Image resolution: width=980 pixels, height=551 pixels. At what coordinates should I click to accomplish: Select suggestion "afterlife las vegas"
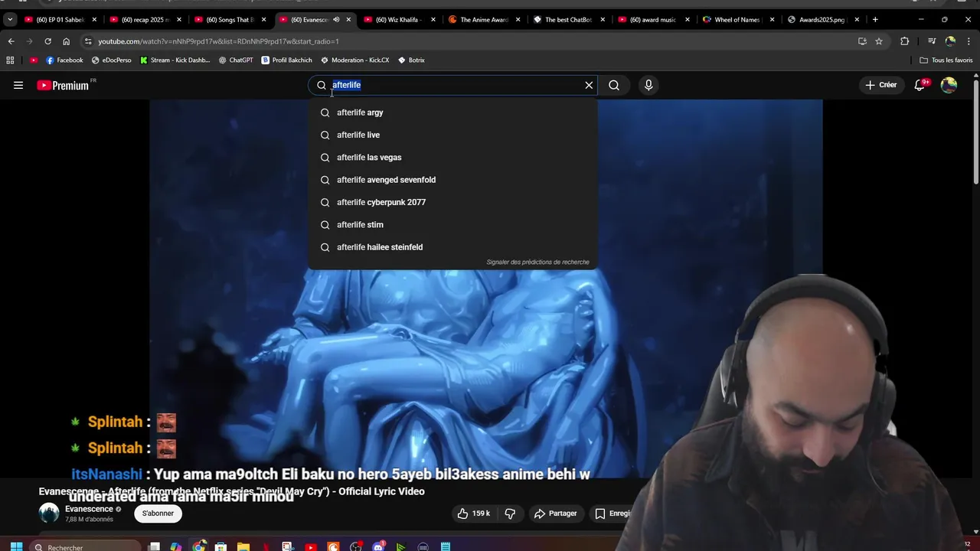(x=452, y=157)
